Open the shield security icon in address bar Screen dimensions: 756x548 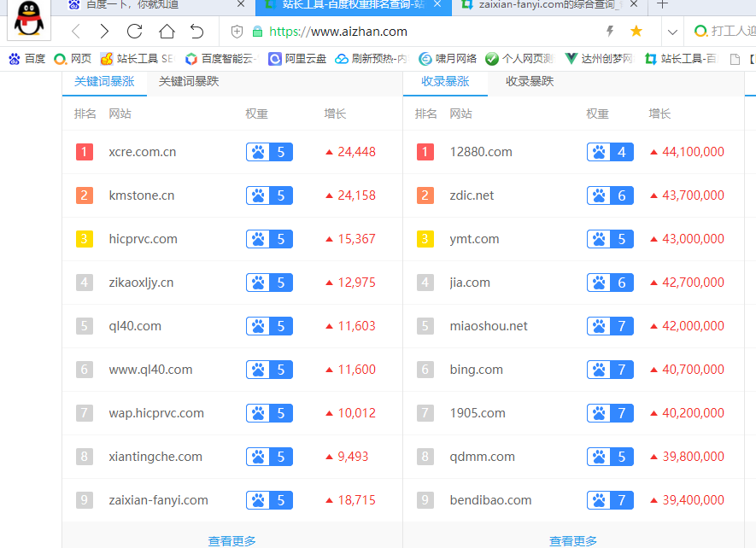237,32
